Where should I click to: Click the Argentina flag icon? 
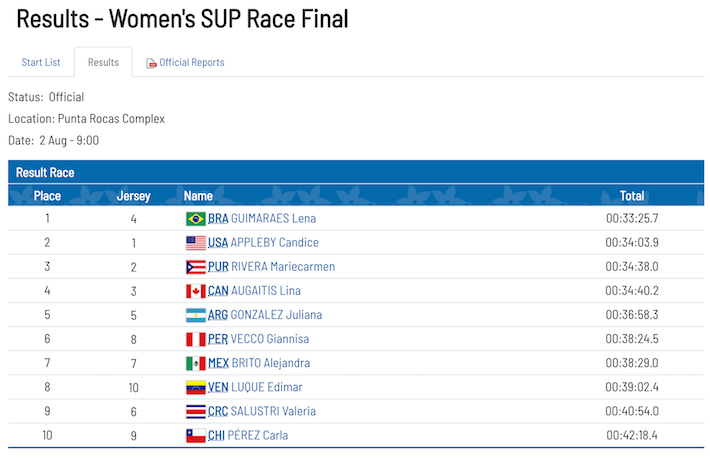(x=195, y=315)
